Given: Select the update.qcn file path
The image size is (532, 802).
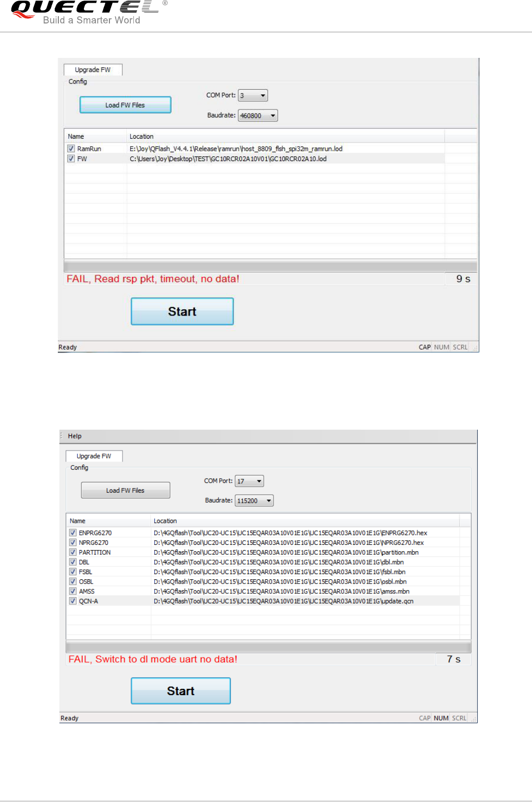Looking at the screenshot, I should (283, 601).
